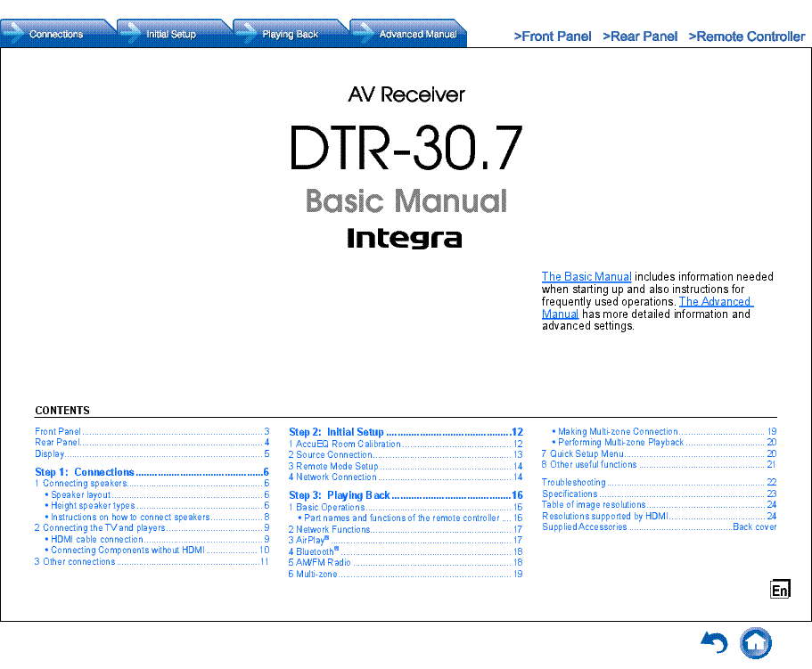Click 'The Advanced Manual' hyperlink in description

(715, 302)
